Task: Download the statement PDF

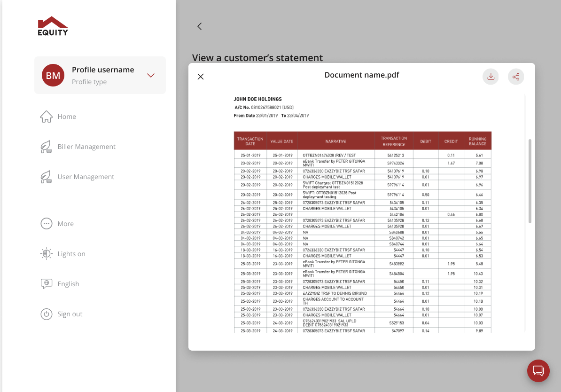Action: (491, 77)
